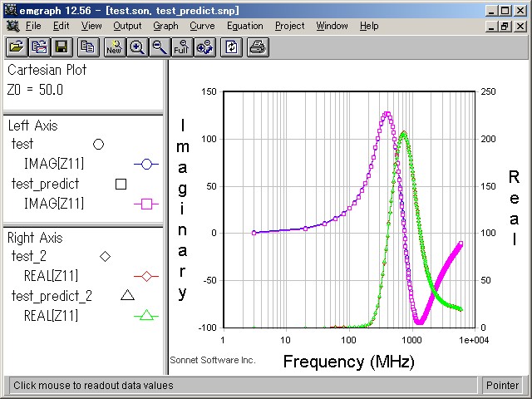Open the View menu
Image resolution: width=532 pixels, height=399 pixels.
pos(91,26)
